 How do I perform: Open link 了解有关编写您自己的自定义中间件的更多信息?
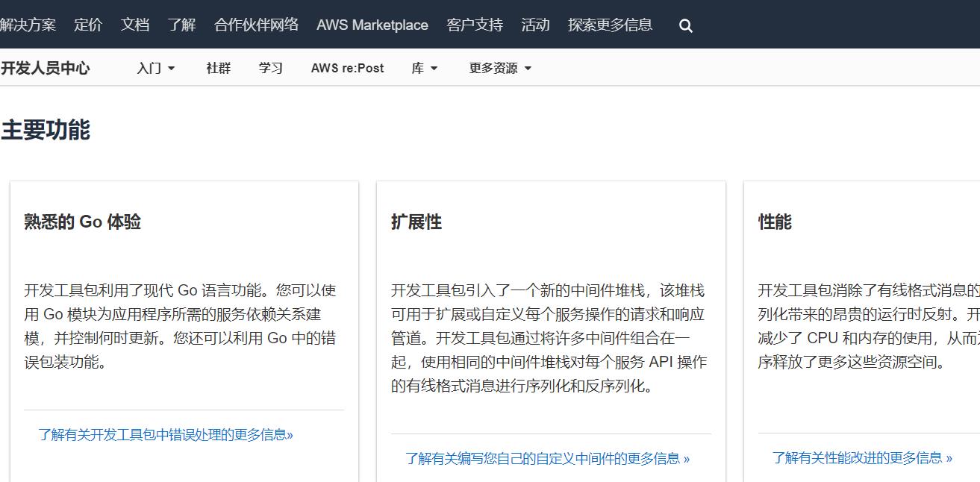click(x=547, y=458)
